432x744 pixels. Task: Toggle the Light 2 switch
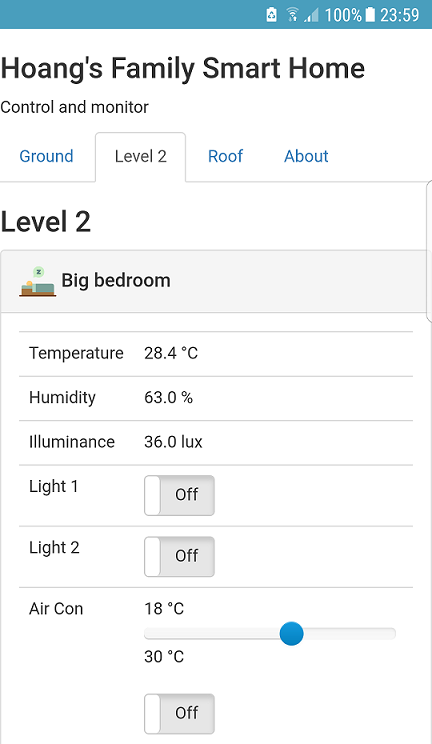click(179, 557)
